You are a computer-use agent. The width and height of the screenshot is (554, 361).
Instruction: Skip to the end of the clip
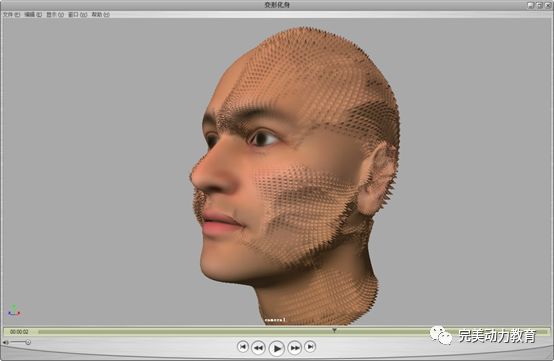pos(310,347)
